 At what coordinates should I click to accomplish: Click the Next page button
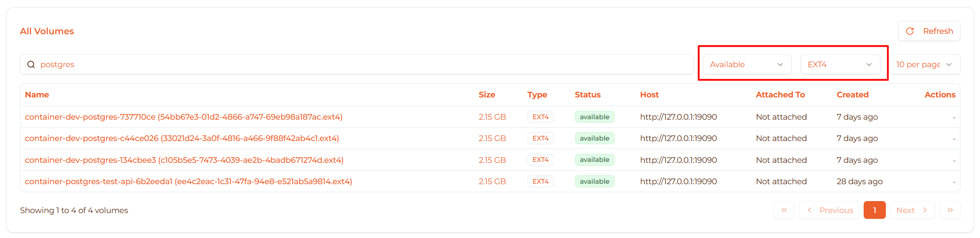click(x=912, y=210)
